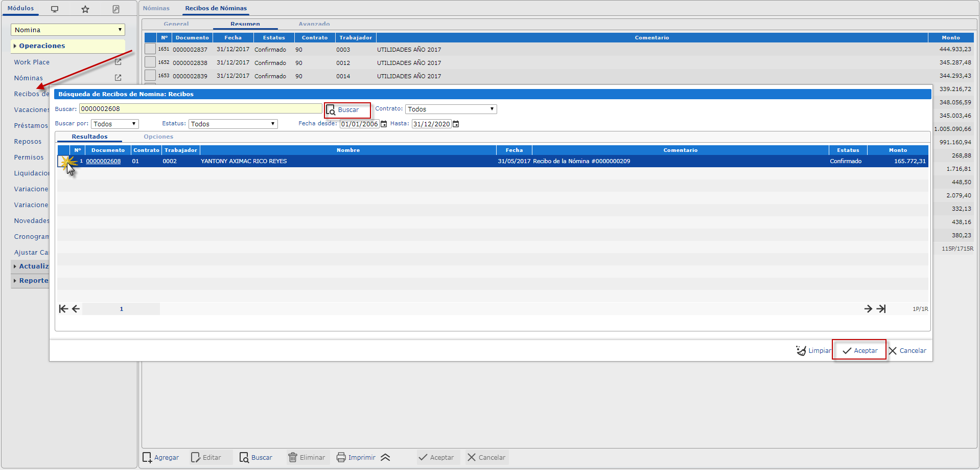Switch to the Nóminas tab
The height and width of the screenshot is (470, 980).
tap(156, 8)
